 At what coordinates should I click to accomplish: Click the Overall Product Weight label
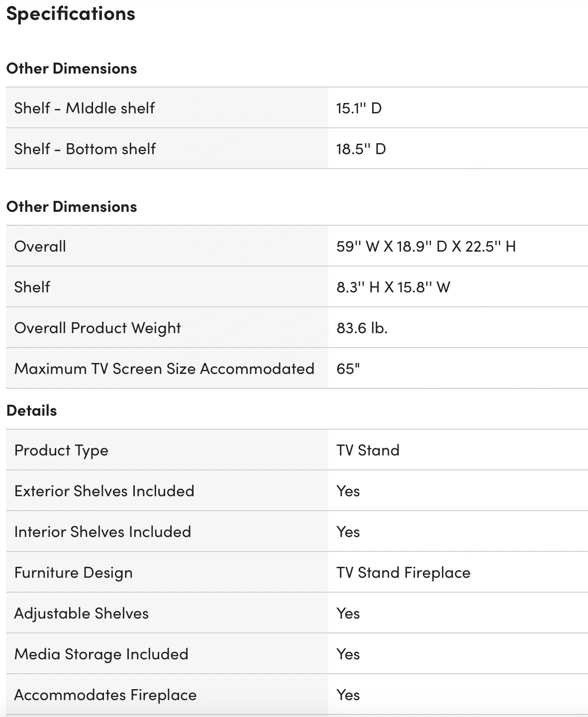point(98,328)
